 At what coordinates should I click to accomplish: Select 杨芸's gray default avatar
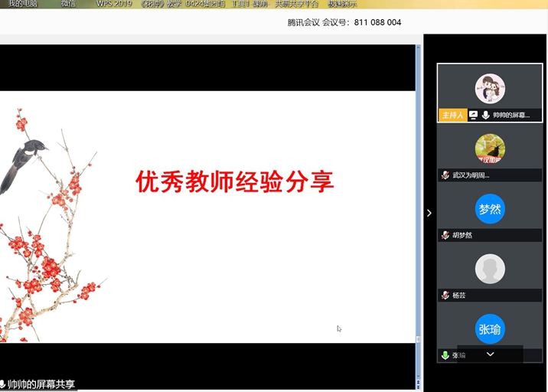pos(490,269)
